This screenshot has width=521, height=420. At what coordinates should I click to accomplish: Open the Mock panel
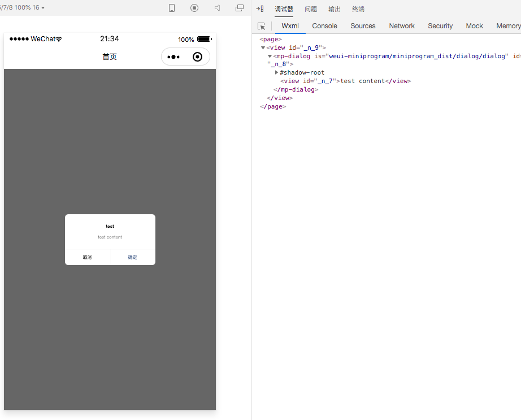(x=474, y=26)
